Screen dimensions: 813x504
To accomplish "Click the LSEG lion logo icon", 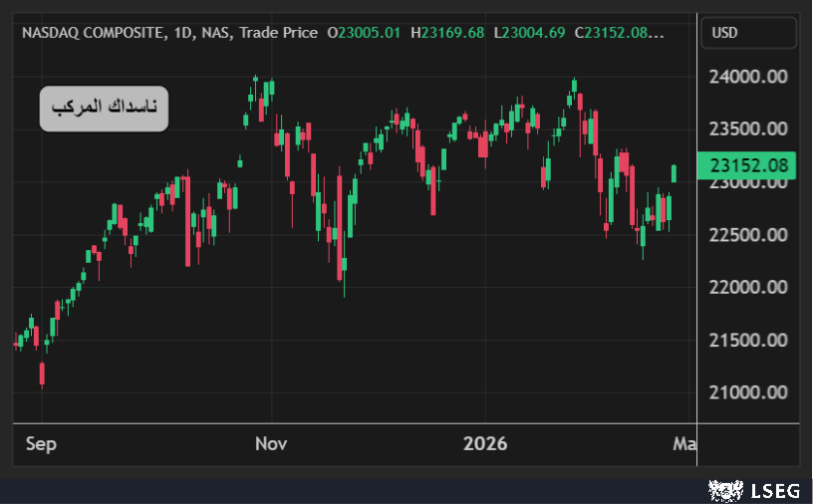I will (x=725, y=489).
